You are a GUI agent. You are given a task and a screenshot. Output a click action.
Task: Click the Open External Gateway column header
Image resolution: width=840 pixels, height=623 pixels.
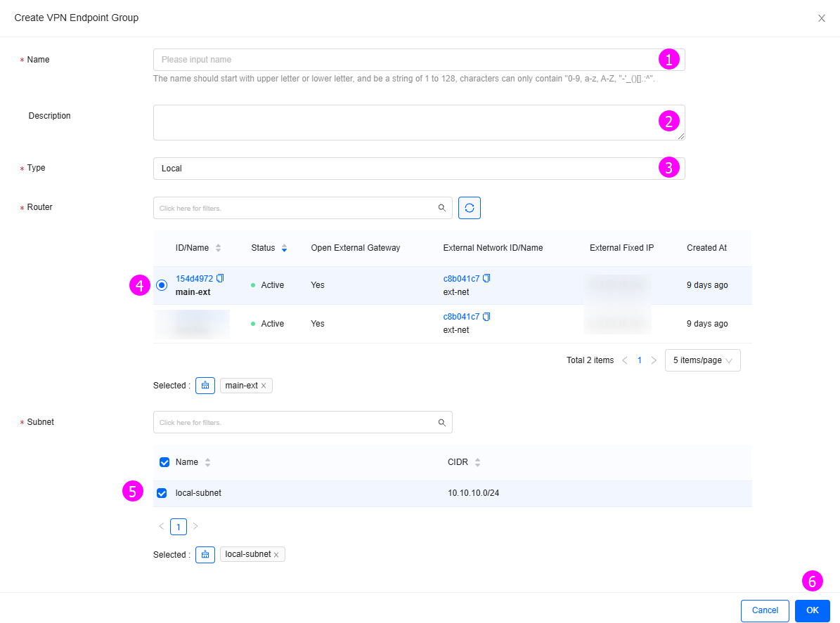click(355, 248)
